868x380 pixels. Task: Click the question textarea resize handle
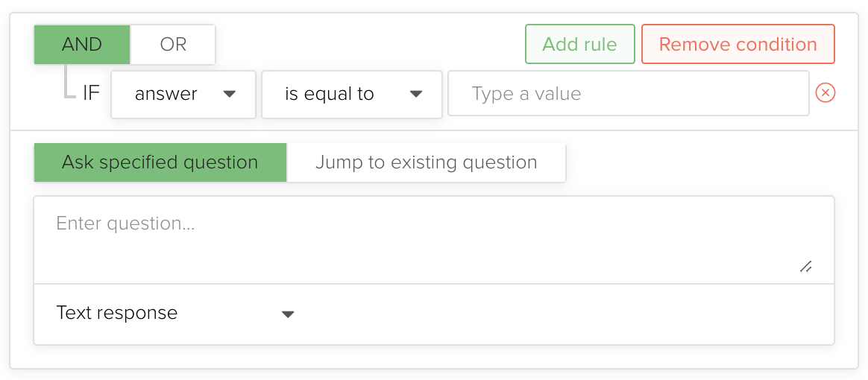pos(805,267)
